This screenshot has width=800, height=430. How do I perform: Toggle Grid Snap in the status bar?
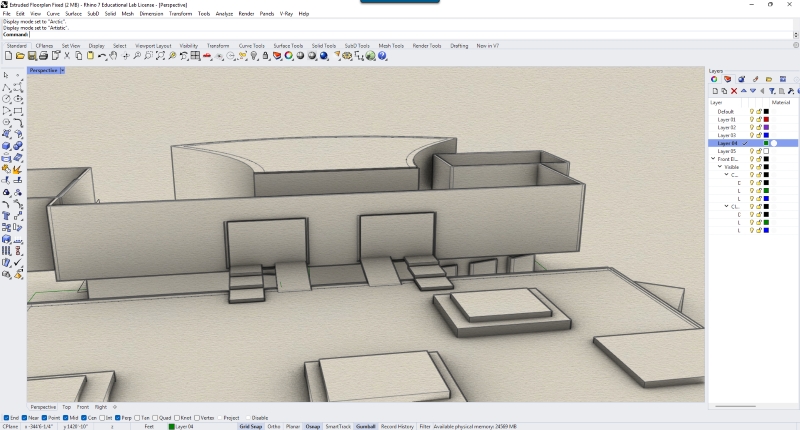coord(250,426)
